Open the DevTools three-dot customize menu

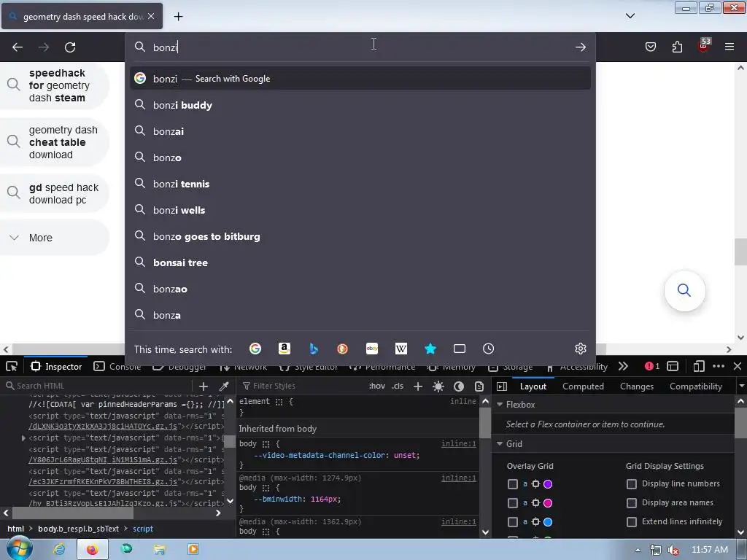719,366
